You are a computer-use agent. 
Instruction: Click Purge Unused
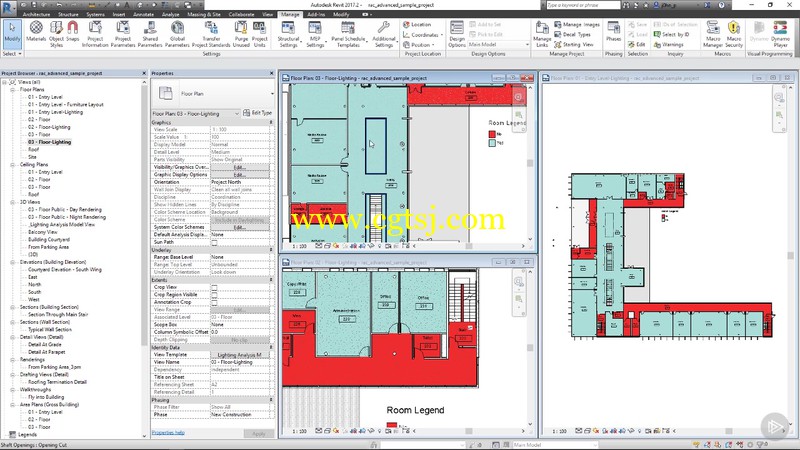241,34
